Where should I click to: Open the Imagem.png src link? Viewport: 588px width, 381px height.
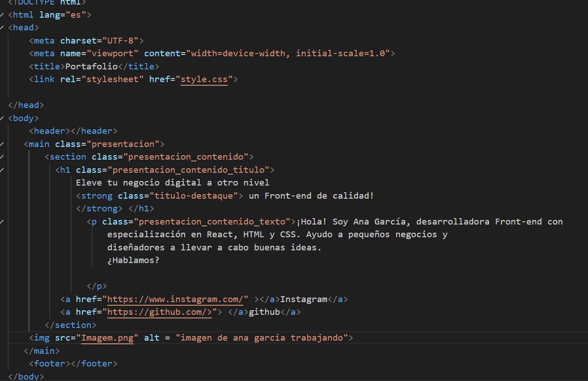(x=108, y=338)
